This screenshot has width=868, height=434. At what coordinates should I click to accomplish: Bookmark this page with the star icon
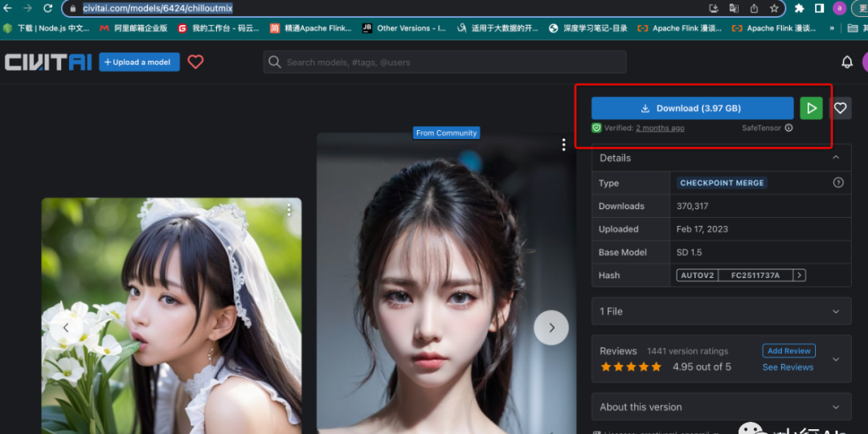coord(774,8)
